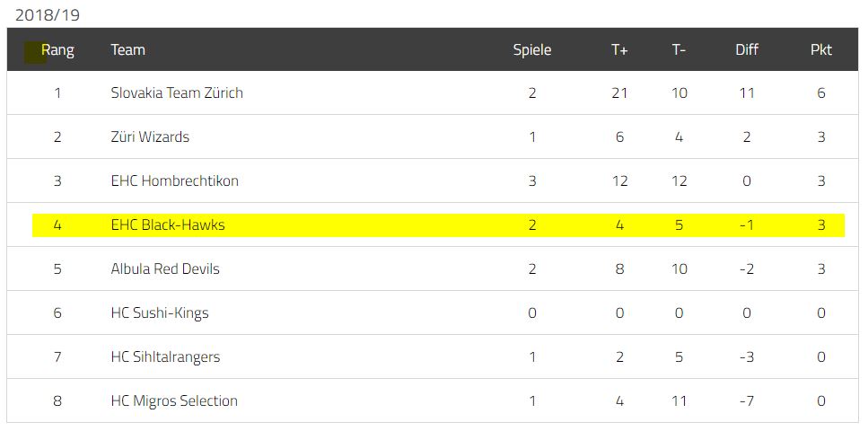Click HC Migros Selection goal difference -7
The height and width of the screenshot is (431, 868).
747,400
